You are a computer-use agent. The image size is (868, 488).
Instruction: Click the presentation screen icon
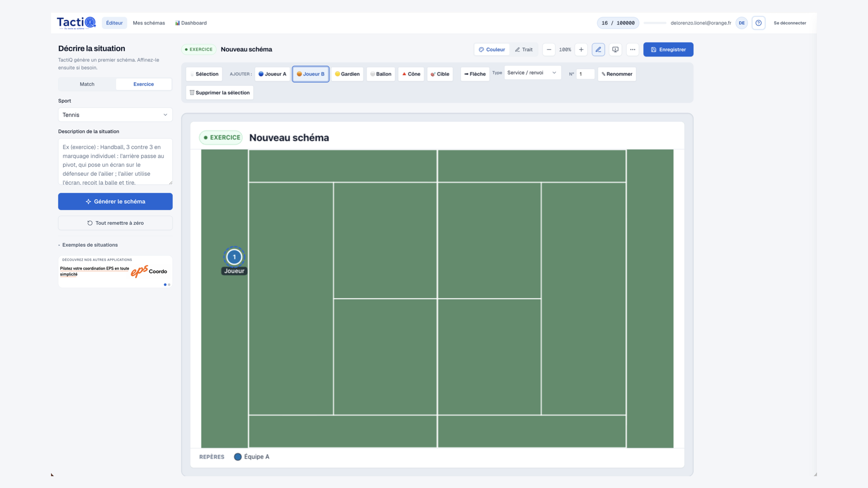[x=615, y=50]
